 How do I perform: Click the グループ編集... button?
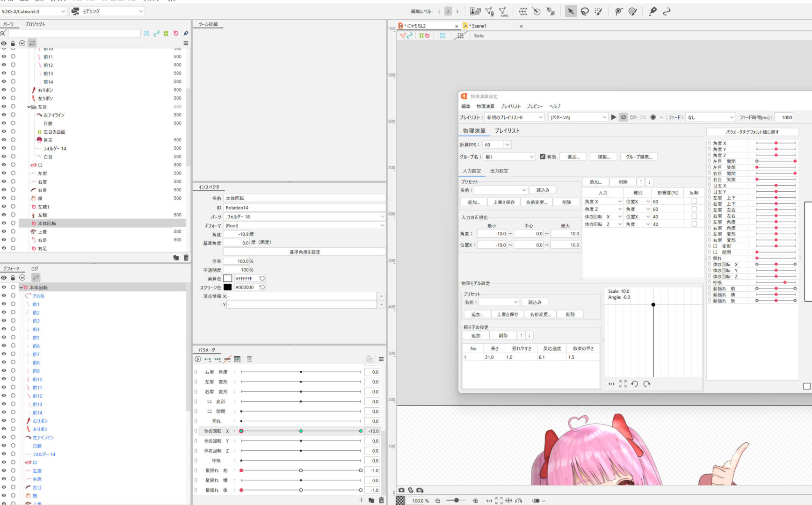pos(639,157)
